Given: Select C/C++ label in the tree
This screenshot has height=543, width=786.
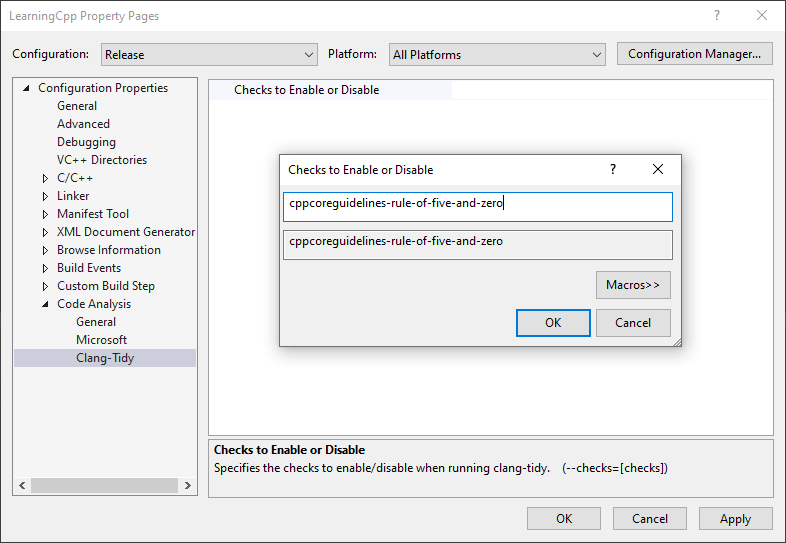Looking at the screenshot, I should [75, 178].
